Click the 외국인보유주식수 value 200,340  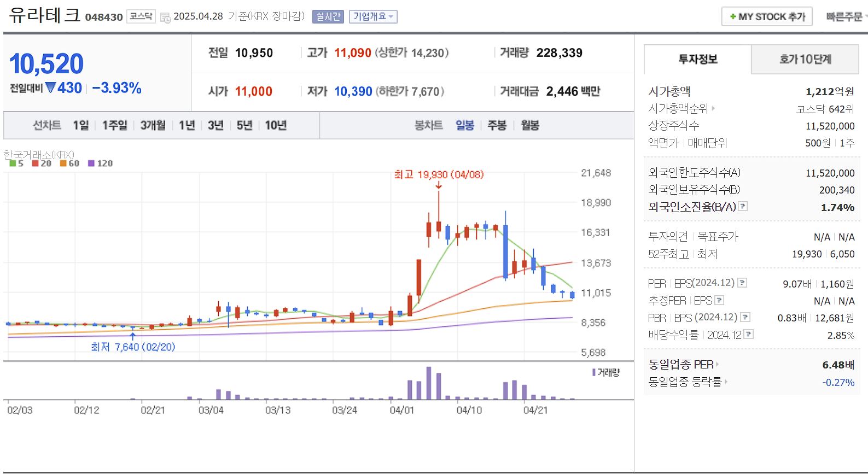[837, 190]
